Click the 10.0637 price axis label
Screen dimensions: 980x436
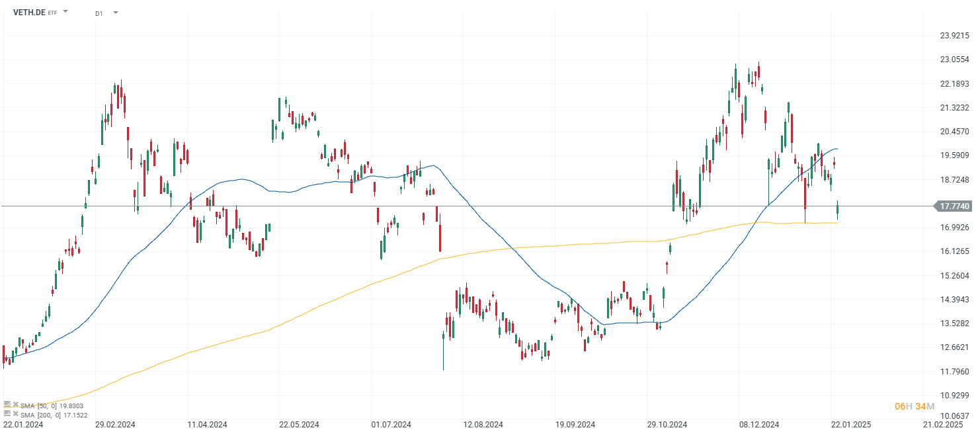(954, 415)
